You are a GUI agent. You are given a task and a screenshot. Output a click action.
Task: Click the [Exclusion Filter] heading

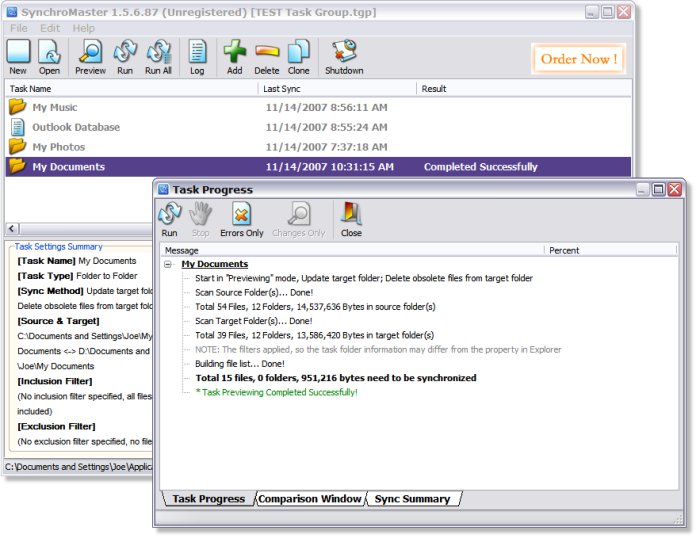(56, 426)
